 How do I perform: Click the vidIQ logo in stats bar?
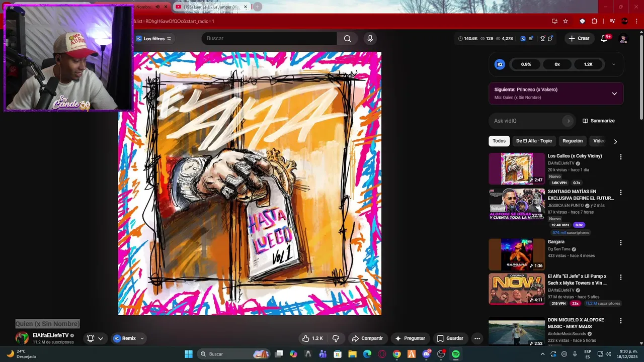pos(523,39)
